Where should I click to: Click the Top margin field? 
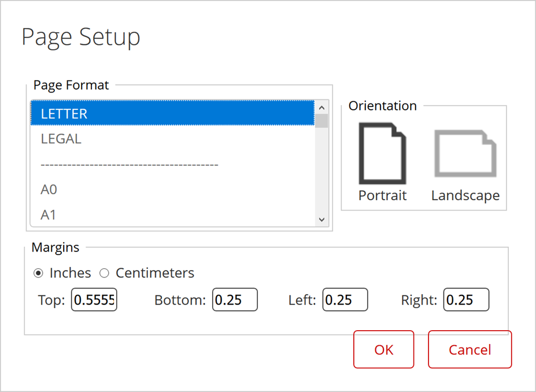point(94,300)
